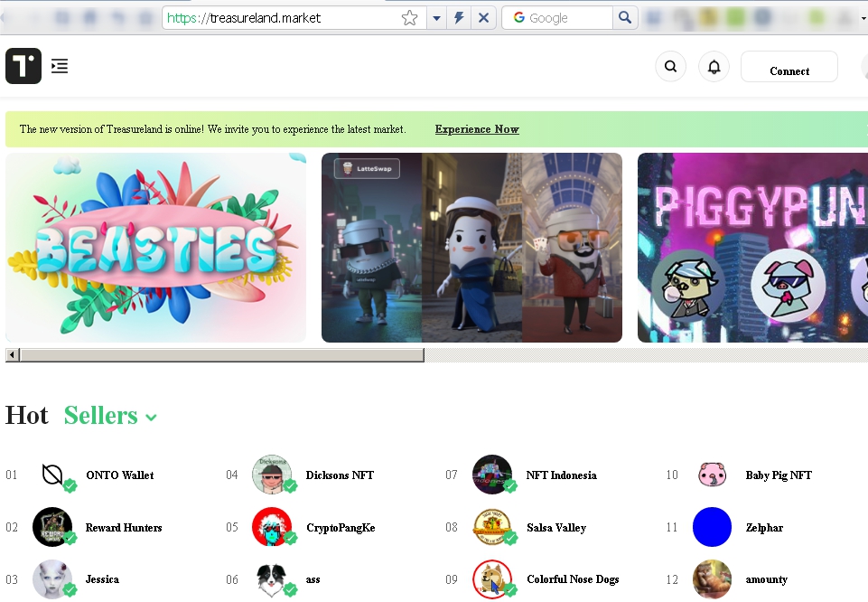Screen dimensions: 868x602
Task: Click the Baby Pig NFT avatar
Action: pos(712,475)
